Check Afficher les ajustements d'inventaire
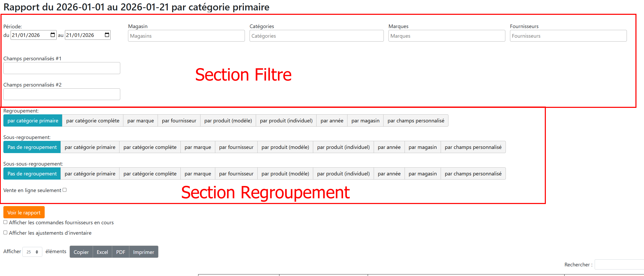Screen dimensions: 644x276 (5, 233)
